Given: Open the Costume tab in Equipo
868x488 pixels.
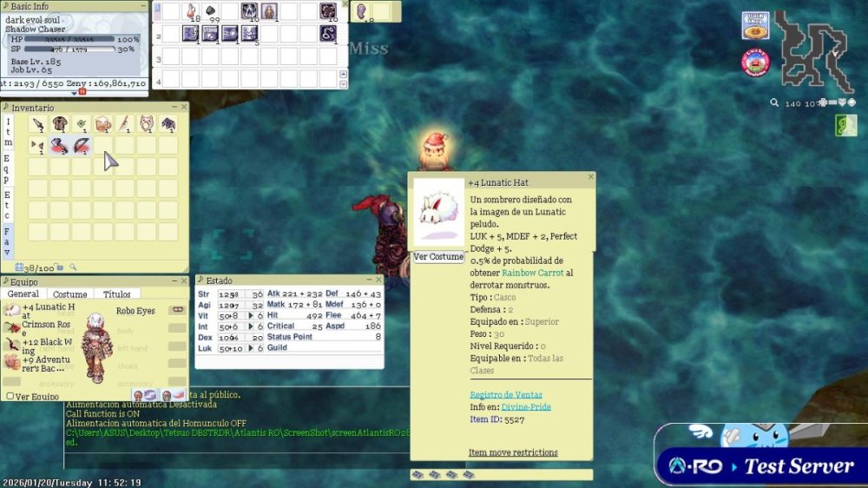Looking at the screenshot, I should pos(69,294).
